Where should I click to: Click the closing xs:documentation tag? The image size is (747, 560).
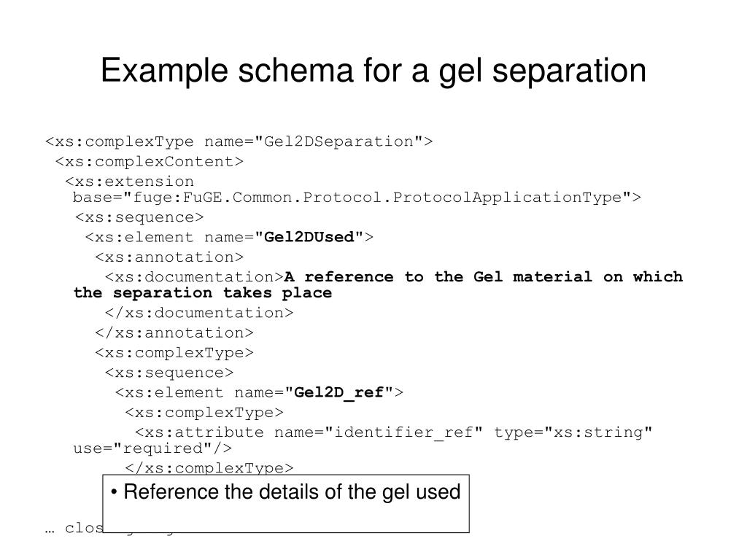coord(199,313)
